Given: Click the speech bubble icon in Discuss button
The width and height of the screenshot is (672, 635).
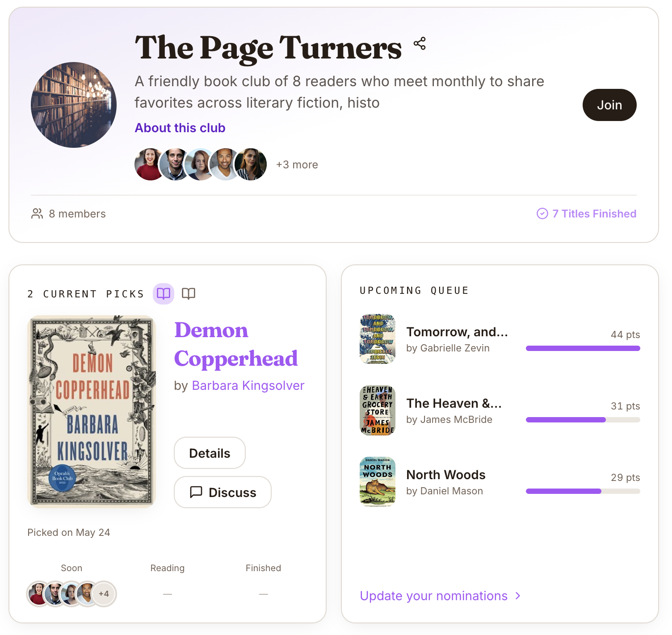Looking at the screenshot, I should [x=196, y=492].
